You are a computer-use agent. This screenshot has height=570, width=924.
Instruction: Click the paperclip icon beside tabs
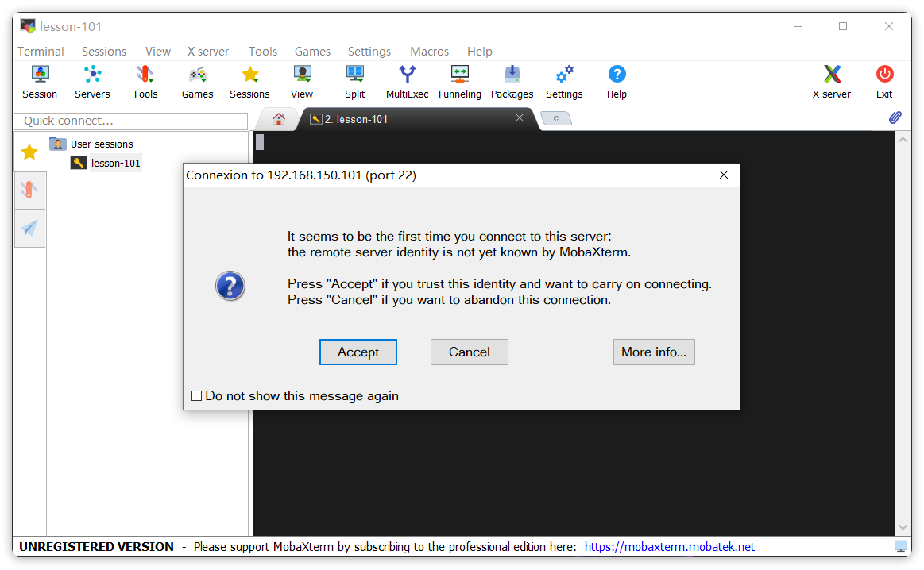tap(895, 117)
